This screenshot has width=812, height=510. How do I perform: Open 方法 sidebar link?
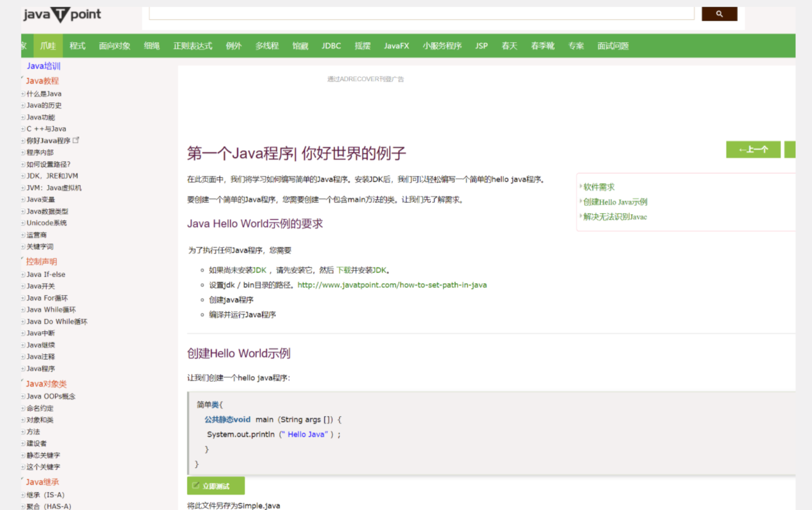[33, 432]
